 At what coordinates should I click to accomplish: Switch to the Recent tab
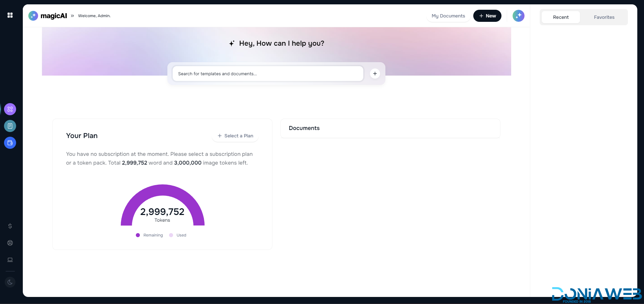pos(560,17)
